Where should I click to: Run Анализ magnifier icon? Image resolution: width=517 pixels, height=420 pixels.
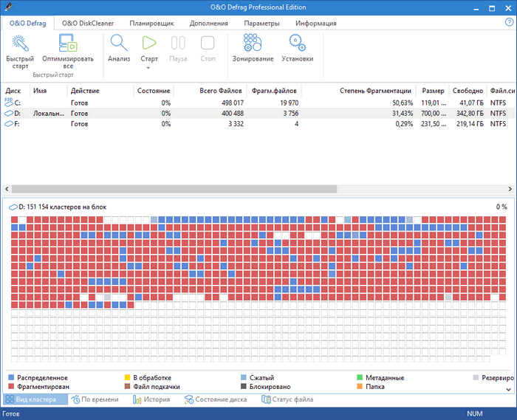pyautogui.click(x=119, y=43)
